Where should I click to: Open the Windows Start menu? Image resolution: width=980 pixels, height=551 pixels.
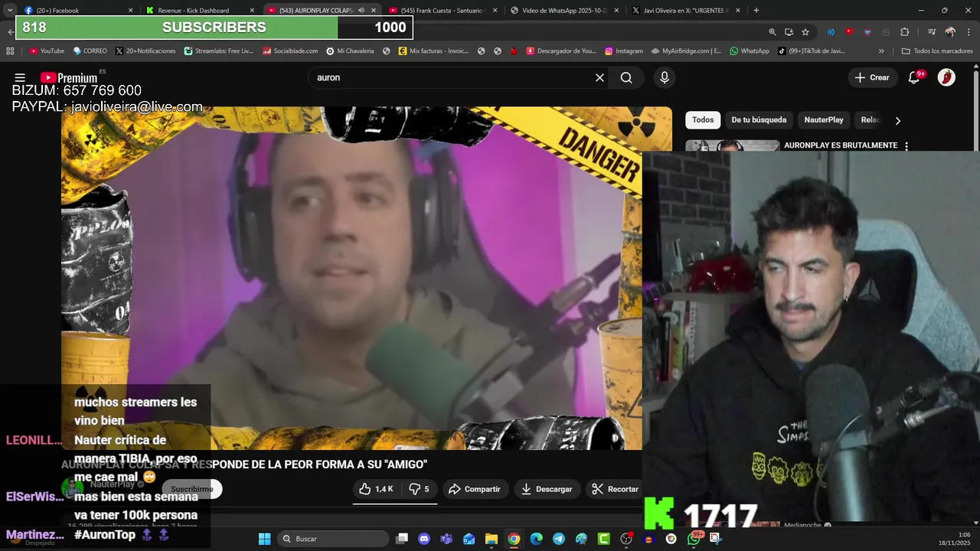pyautogui.click(x=264, y=539)
